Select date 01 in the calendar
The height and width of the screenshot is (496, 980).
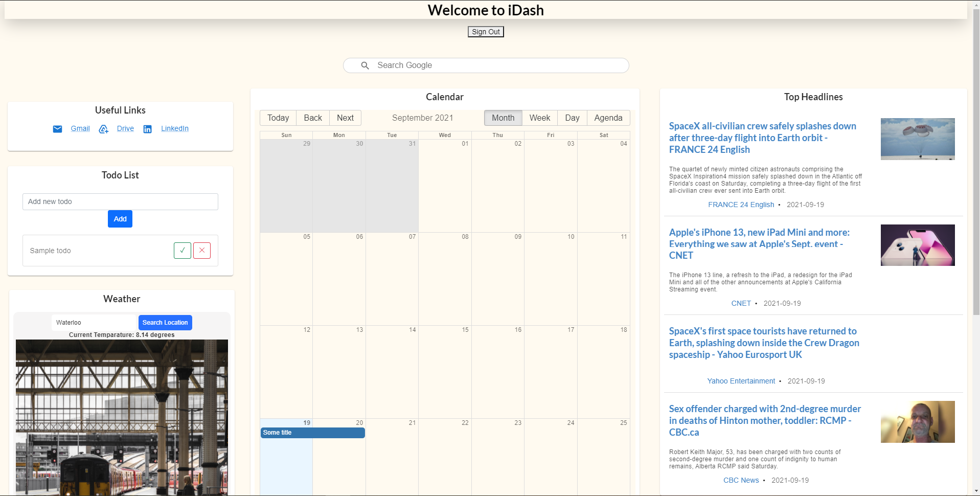coord(465,144)
